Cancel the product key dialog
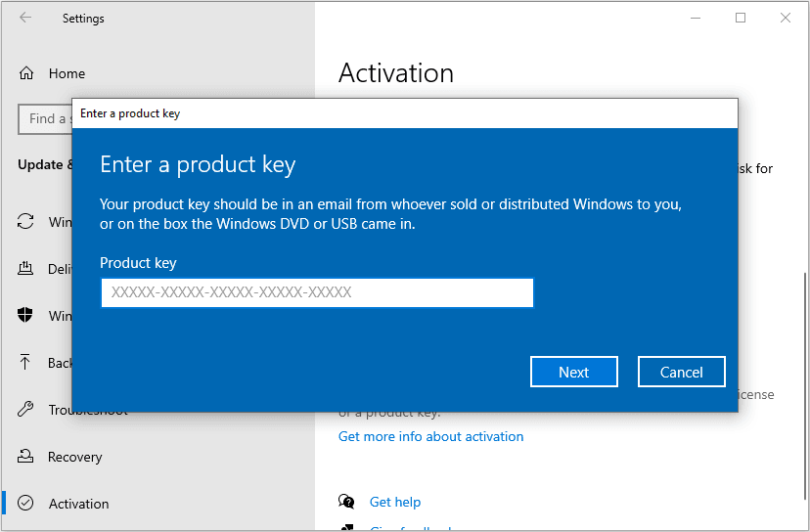 681,372
